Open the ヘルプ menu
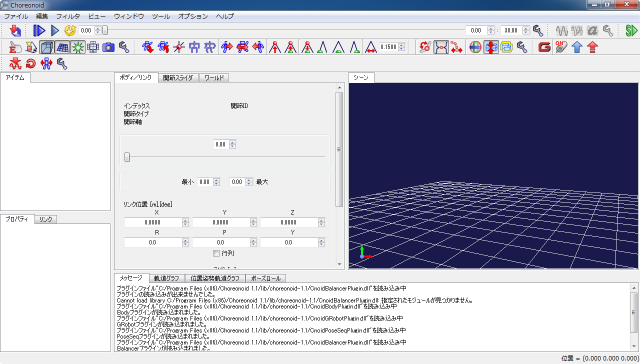This screenshot has width=640, height=364. pos(224,16)
